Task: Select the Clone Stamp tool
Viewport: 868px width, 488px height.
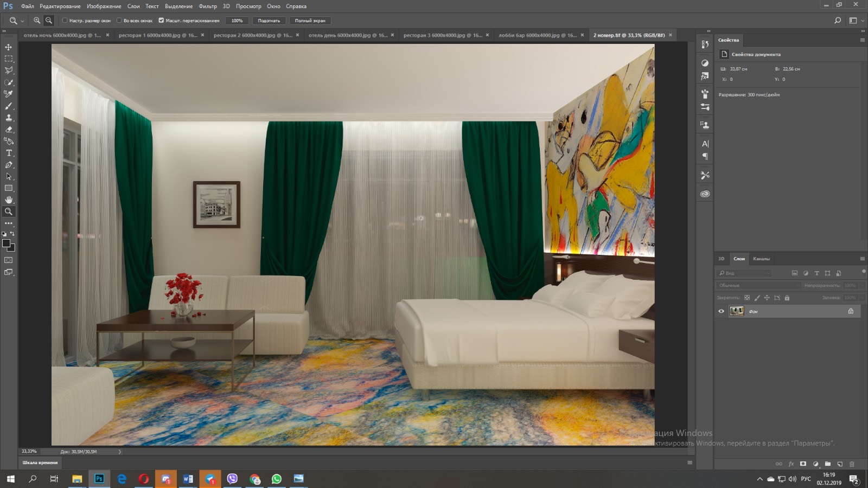Action: click(x=9, y=118)
